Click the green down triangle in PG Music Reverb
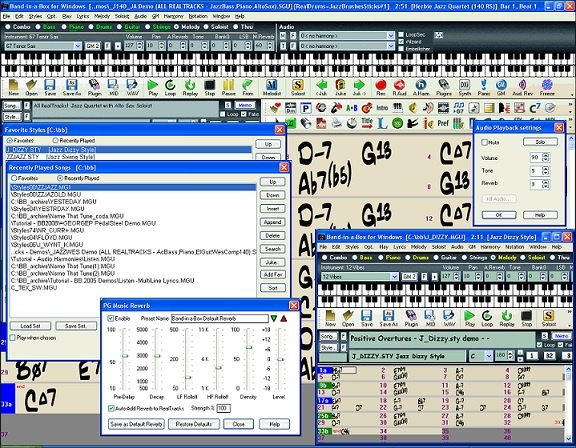The image size is (576, 448). coord(274,318)
